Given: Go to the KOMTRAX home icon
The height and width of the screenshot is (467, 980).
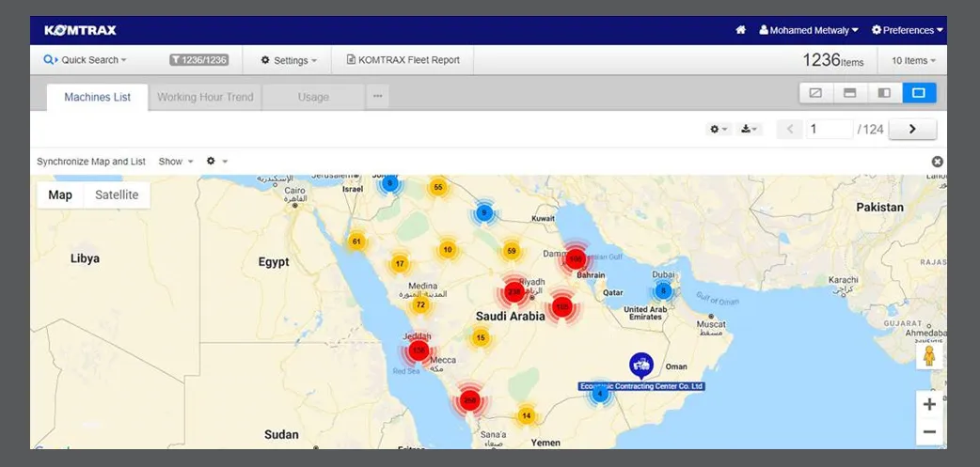Looking at the screenshot, I should click(x=740, y=30).
